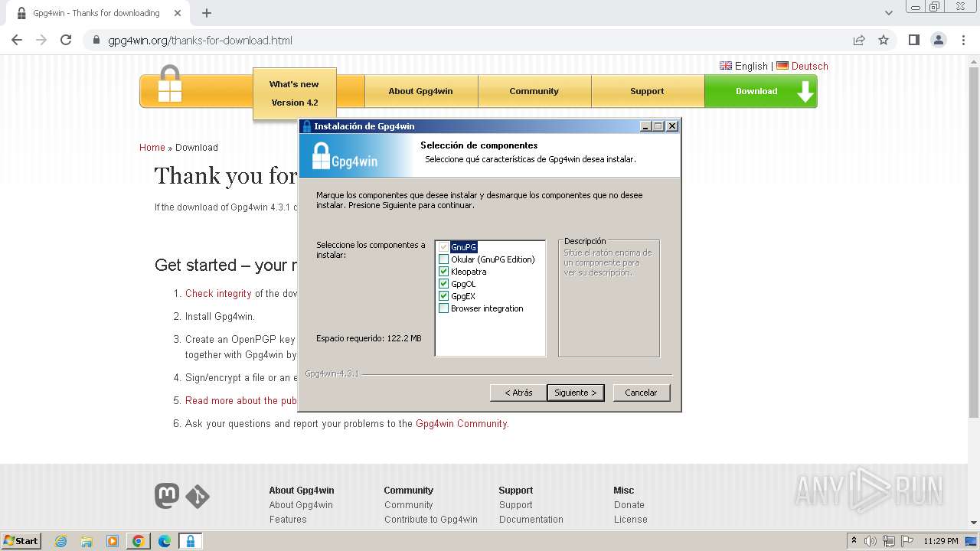Viewport: 980px width, 551px height.
Task: Open footer Contribute to Gpg4win link
Action: [x=431, y=520]
